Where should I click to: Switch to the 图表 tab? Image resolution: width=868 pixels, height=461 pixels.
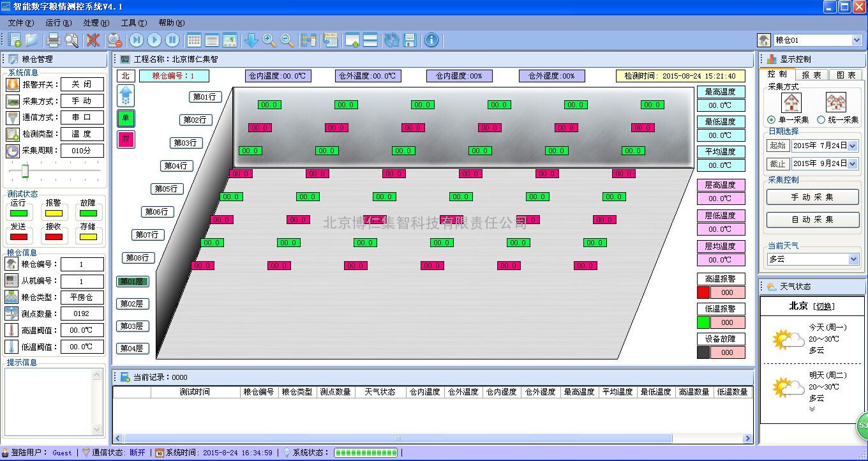(x=846, y=75)
